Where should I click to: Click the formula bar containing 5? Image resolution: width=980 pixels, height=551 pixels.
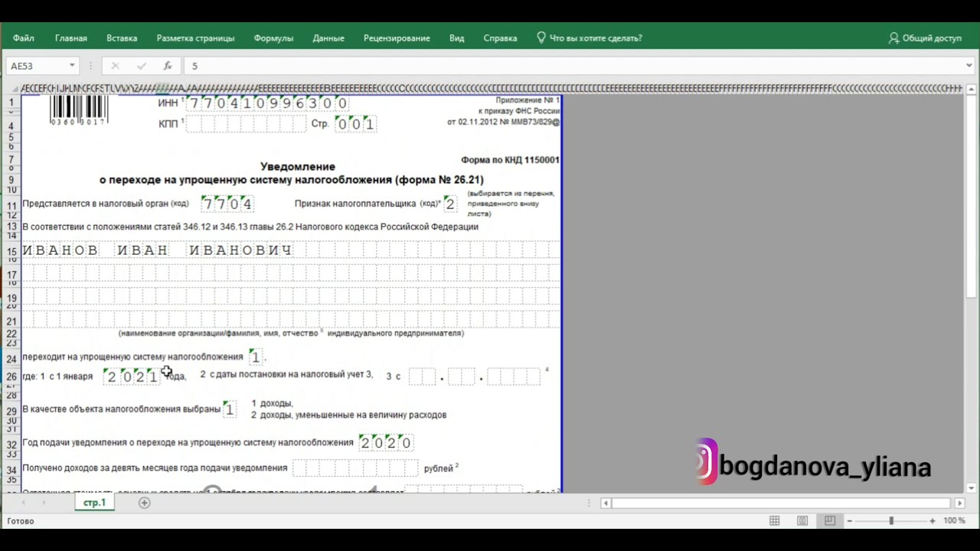pos(574,66)
